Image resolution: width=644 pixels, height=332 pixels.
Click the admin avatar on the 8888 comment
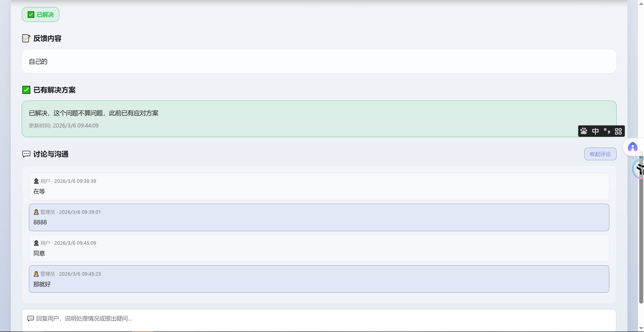(36, 212)
